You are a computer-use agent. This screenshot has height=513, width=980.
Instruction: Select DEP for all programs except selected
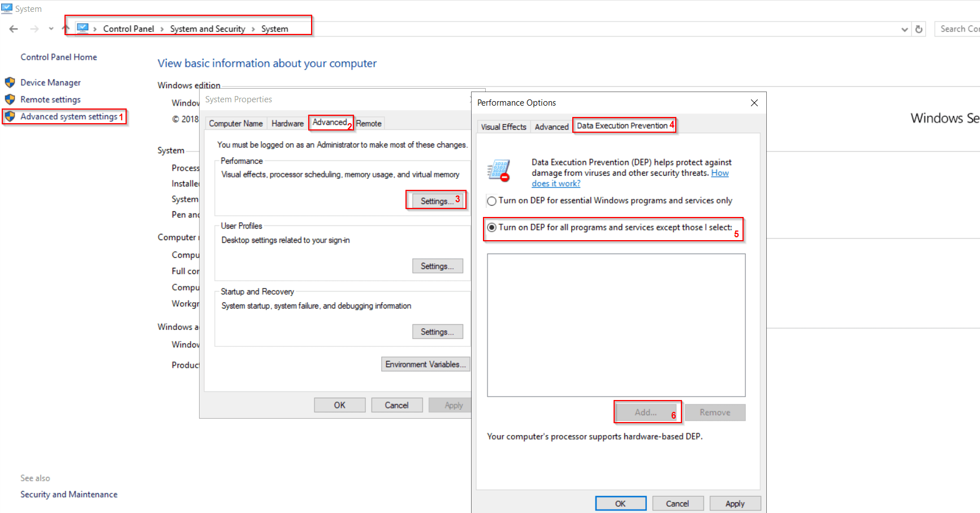492,228
